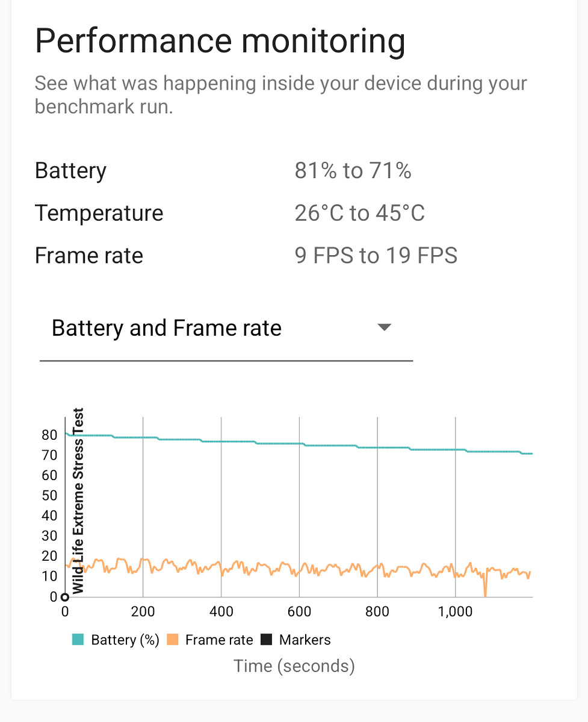Click the dropdown arrow next to chart selector
The height and width of the screenshot is (722, 588).
(x=383, y=327)
